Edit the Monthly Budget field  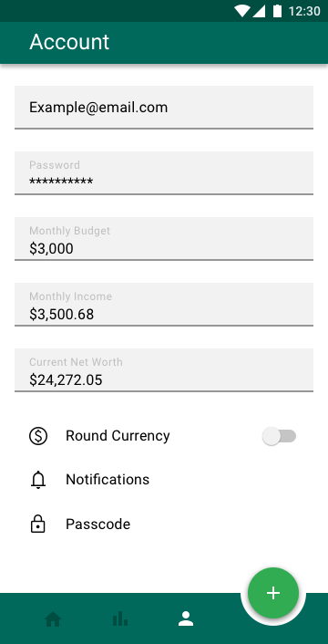click(x=164, y=239)
